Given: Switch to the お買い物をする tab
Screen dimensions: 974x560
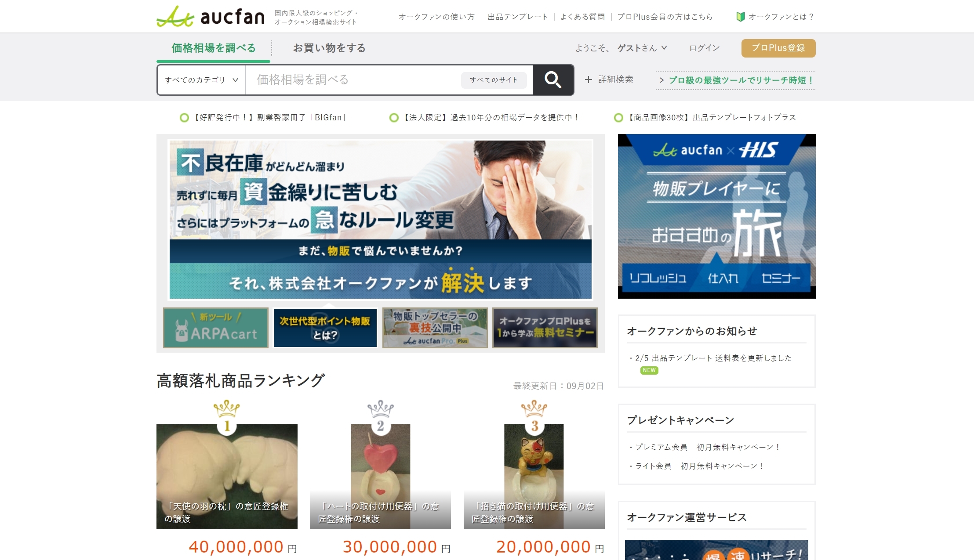Looking at the screenshot, I should (329, 48).
